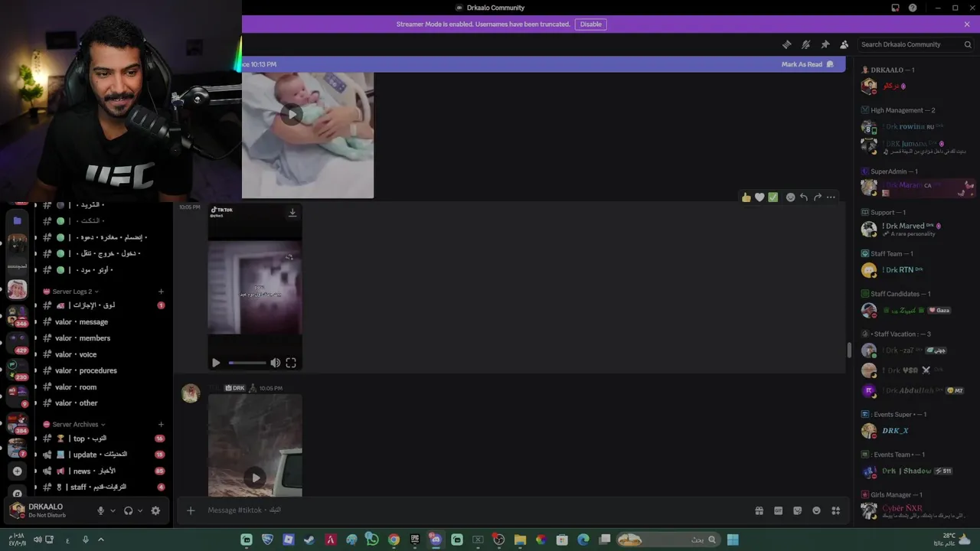This screenshot has width=980, height=551.
Task: Add channel to Server Archives category
Action: pos(161,424)
